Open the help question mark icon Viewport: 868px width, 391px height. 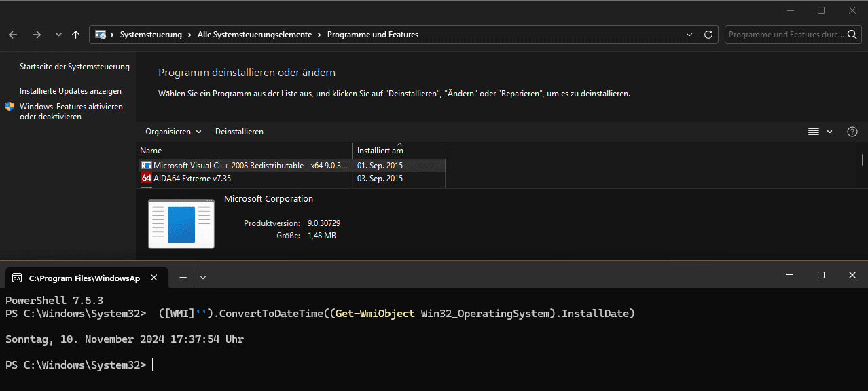point(852,132)
